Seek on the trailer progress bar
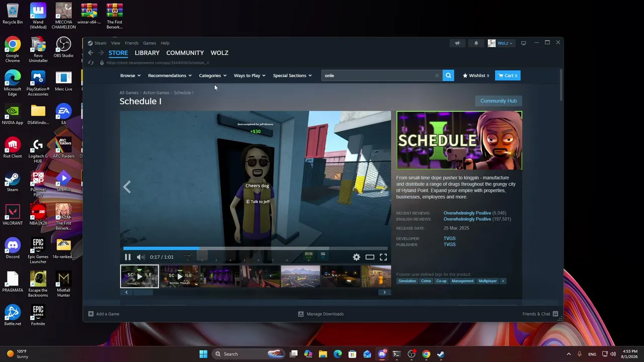 [x=256, y=248]
